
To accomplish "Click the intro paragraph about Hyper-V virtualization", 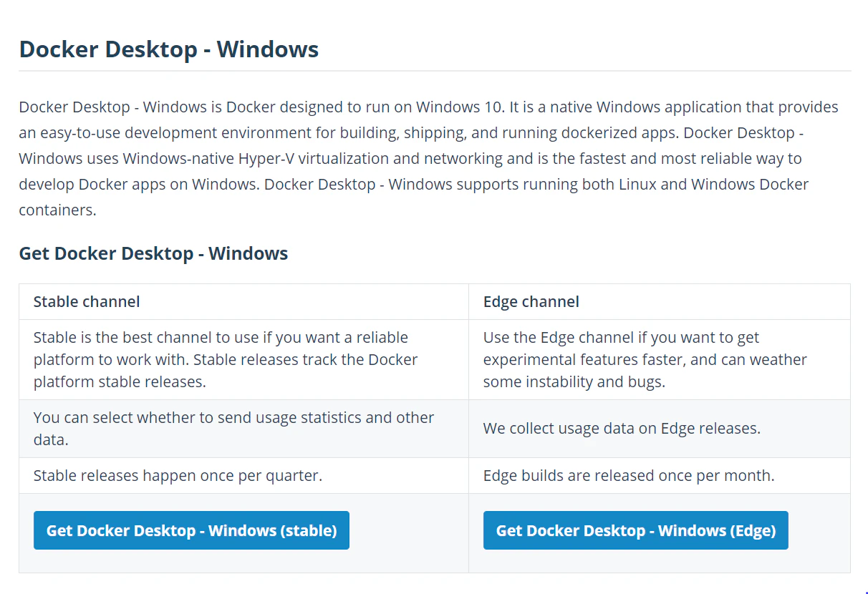I will tap(430, 158).
